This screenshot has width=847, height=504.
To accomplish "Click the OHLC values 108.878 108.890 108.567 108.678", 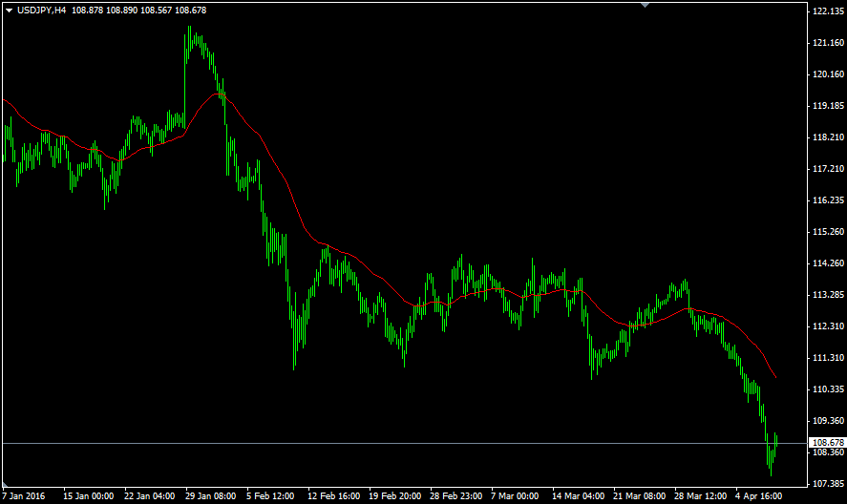I will [138, 10].
